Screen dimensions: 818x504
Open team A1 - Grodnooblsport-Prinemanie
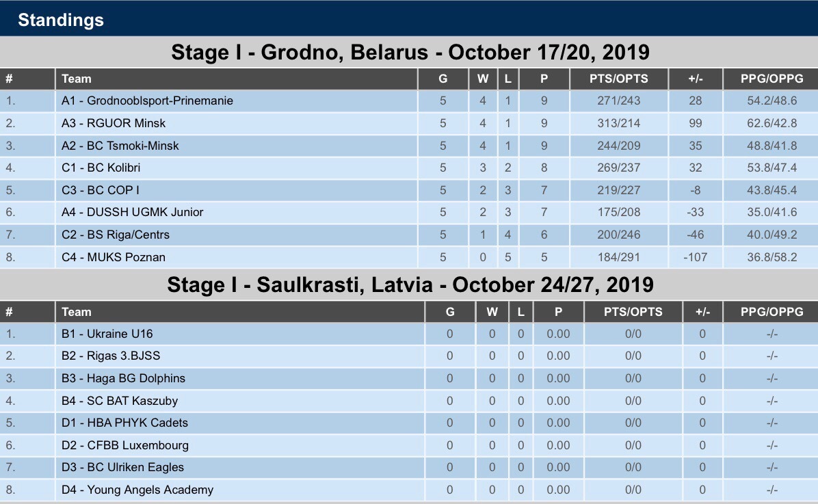click(x=147, y=101)
